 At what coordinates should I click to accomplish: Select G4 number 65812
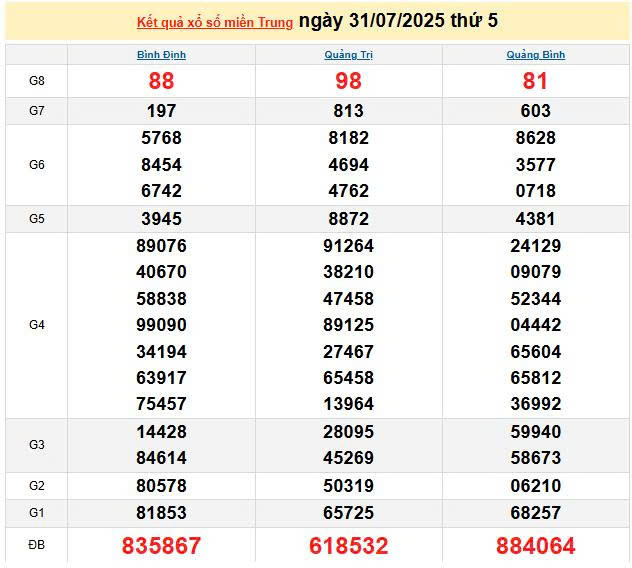point(536,378)
